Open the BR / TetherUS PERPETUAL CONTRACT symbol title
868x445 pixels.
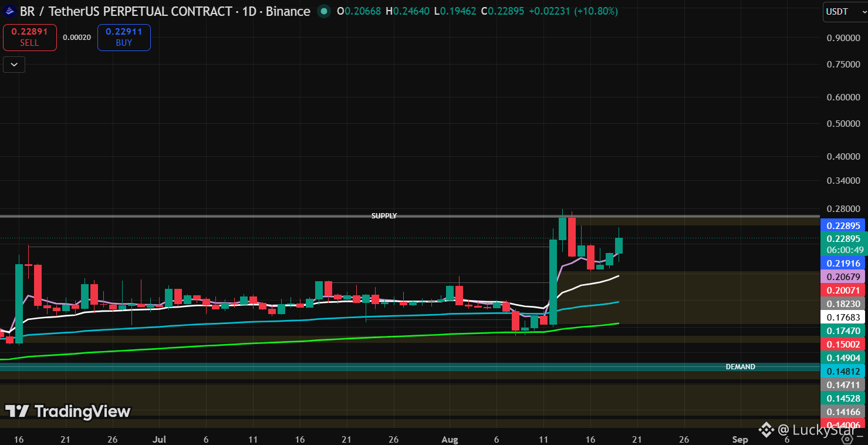tap(165, 11)
